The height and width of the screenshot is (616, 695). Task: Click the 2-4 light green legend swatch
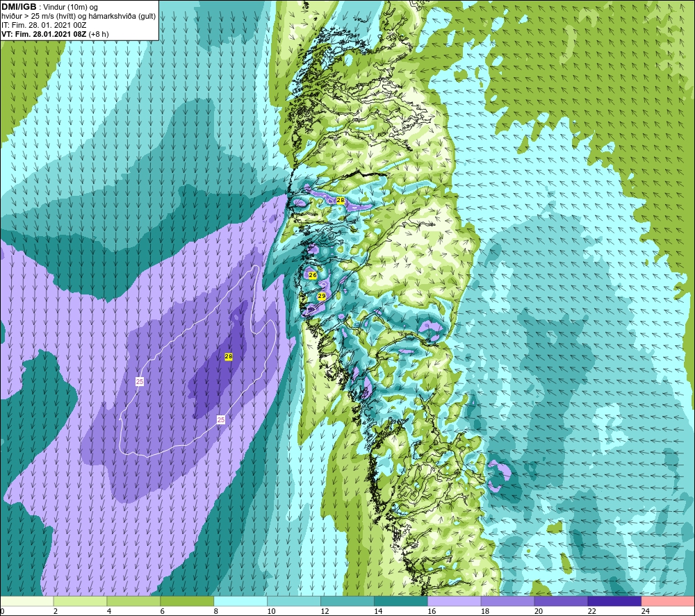coord(80,601)
